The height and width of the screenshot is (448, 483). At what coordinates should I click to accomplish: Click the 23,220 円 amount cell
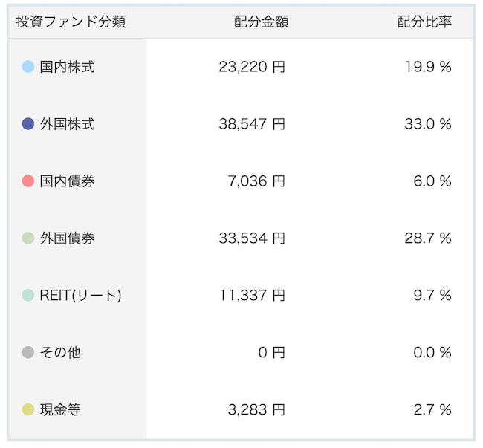[252, 67]
